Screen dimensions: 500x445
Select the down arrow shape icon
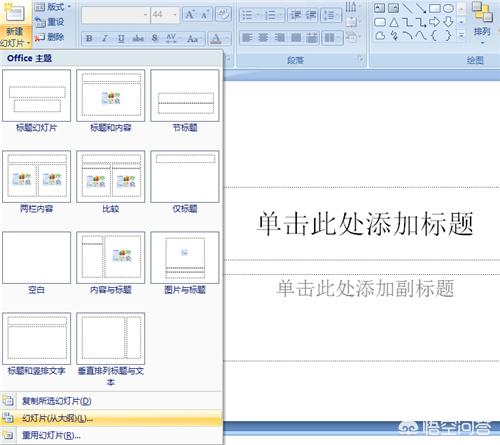click(449, 22)
